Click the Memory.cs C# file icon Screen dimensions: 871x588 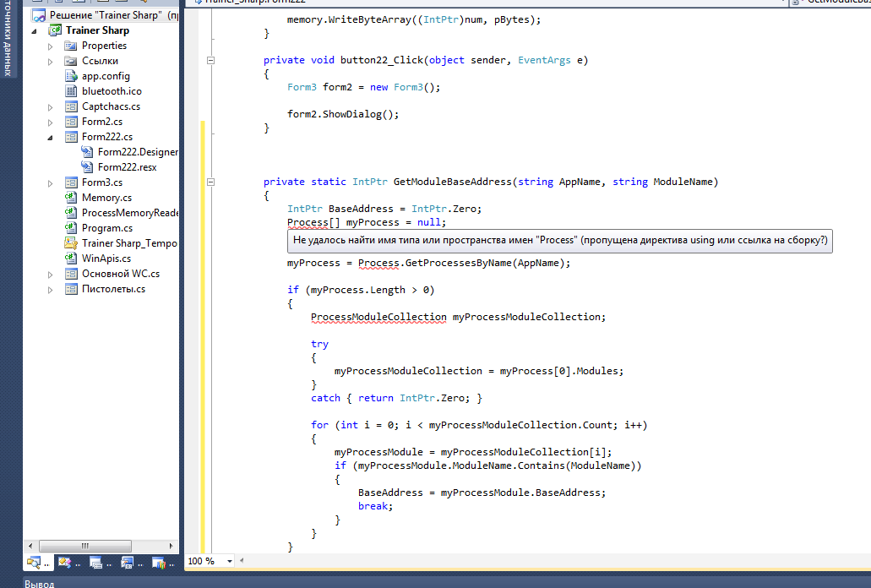point(72,198)
